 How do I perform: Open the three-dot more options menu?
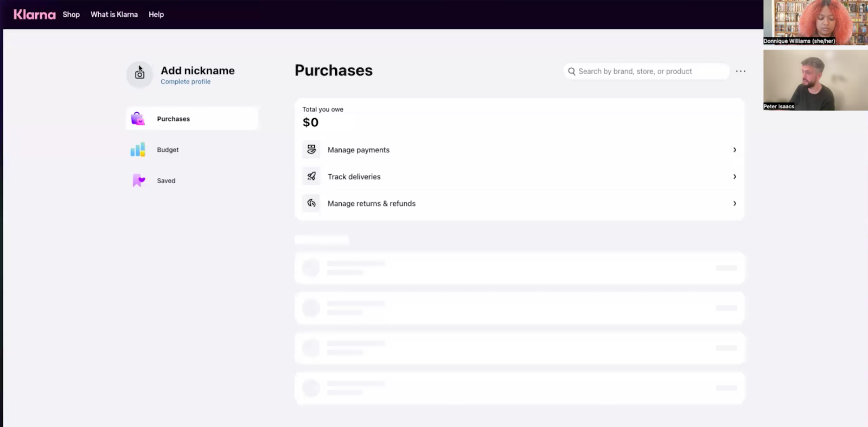[741, 71]
